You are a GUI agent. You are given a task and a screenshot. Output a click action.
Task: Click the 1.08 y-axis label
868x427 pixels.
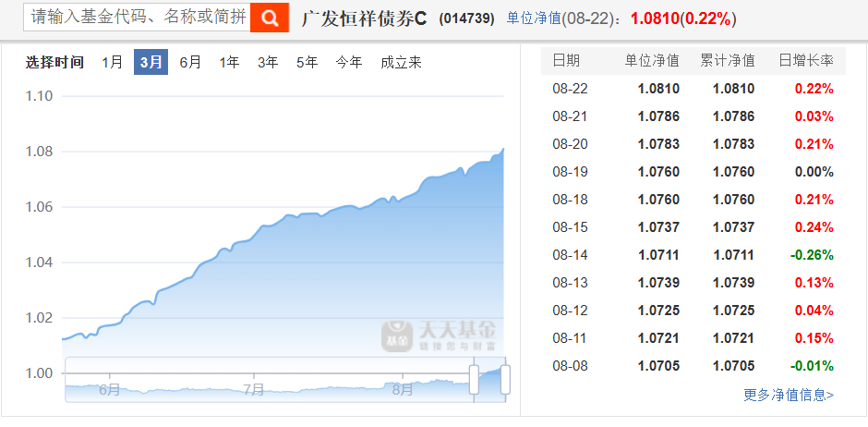click(40, 152)
